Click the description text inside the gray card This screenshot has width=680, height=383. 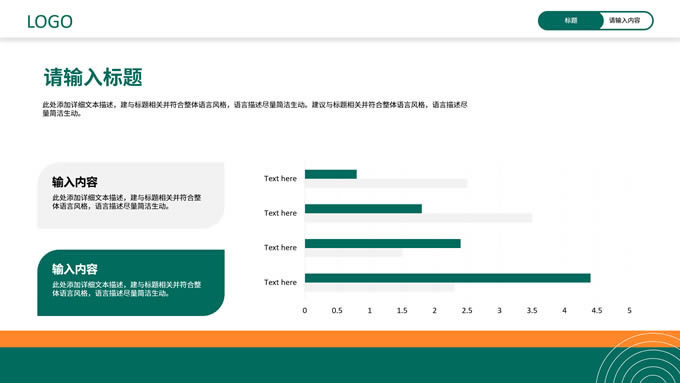point(127,202)
